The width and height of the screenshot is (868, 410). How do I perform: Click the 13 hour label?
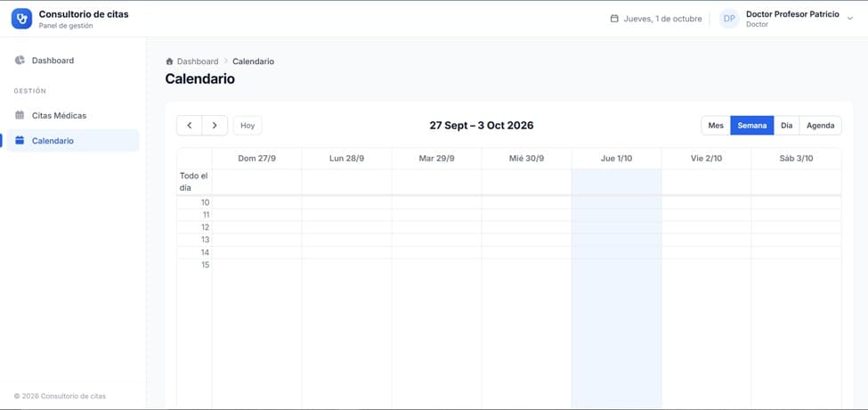point(206,240)
